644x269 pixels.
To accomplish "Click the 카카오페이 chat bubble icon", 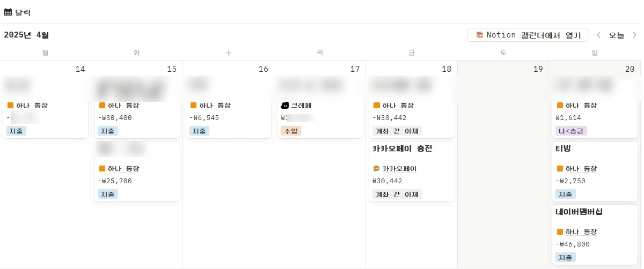I will 376,169.
